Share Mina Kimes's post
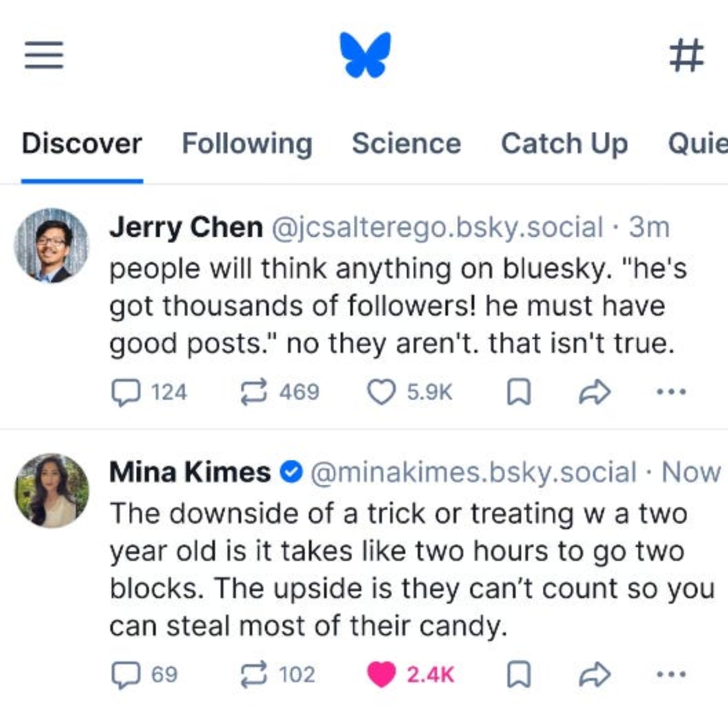The image size is (728, 708). coord(594,674)
